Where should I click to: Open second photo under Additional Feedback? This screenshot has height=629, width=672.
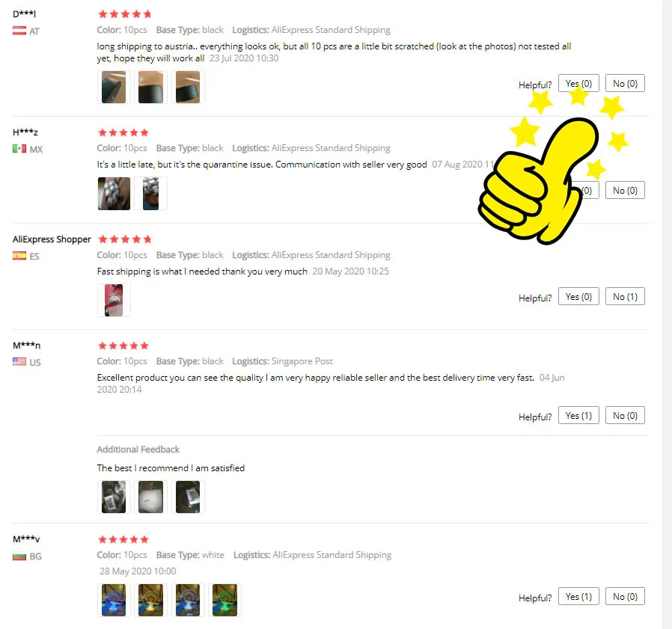pyautogui.click(x=151, y=497)
